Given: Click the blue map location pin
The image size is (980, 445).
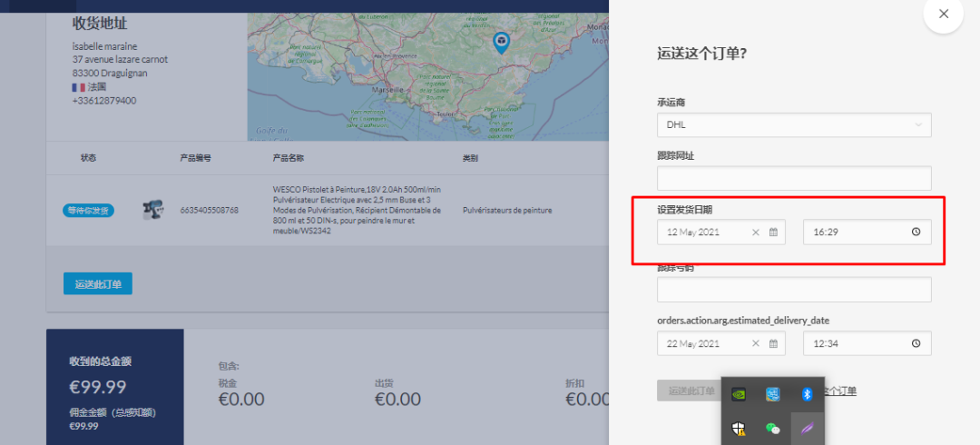Looking at the screenshot, I should tap(501, 42).
